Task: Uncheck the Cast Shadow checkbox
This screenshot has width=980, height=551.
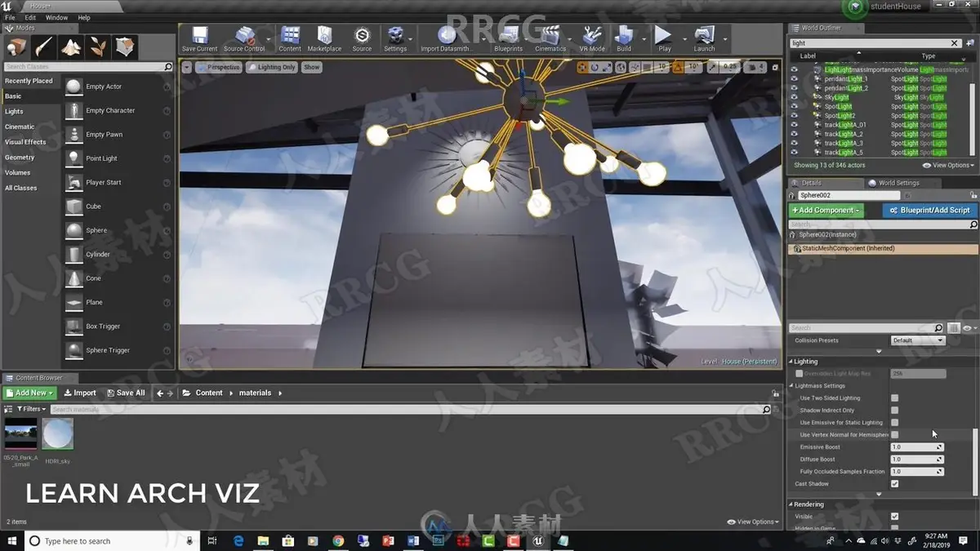Action: tap(894, 484)
